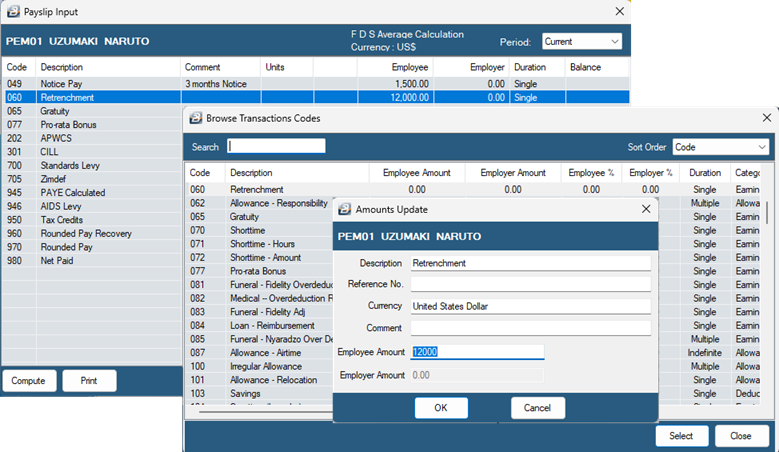Screen dimensions: 779x452
Task: Open the Period dropdown showing Current
Action: pyautogui.click(x=582, y=42)
